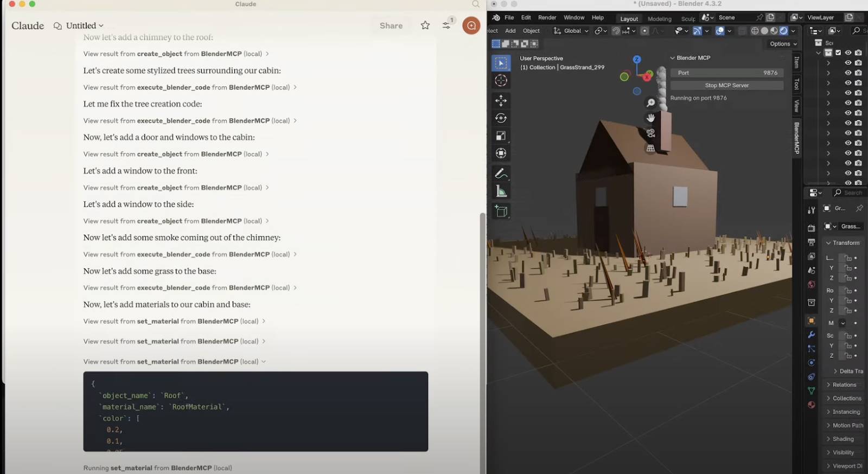Activate the Move tool
The width and height of the screenshot is (868, 474).
coord(501,100)
